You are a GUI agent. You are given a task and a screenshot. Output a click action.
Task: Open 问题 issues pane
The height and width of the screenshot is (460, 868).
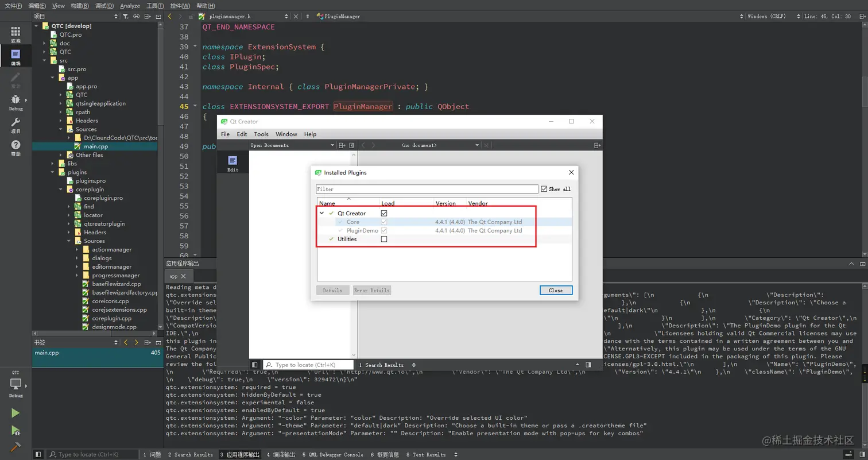(152, 454)
